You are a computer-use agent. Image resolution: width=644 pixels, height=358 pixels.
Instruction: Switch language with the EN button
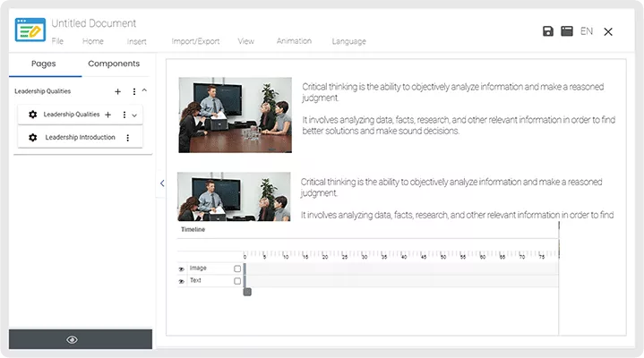click(x=587, y=31)
